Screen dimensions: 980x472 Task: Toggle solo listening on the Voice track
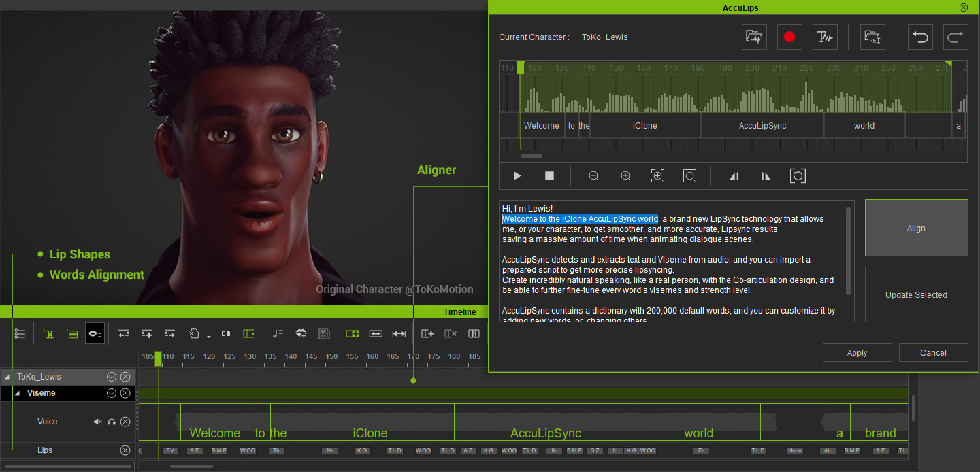click(x=111, y=421)
